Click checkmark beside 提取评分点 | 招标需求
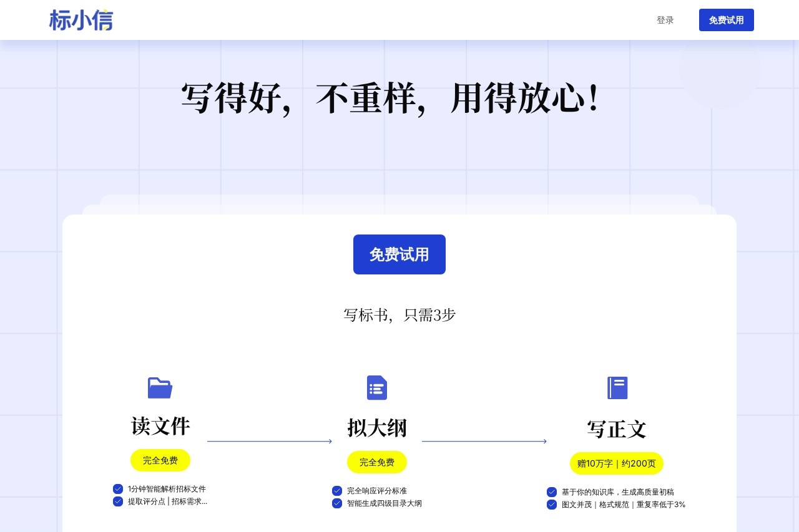The width and height of the screenshot is (799, 532). [x=118, y=501]
